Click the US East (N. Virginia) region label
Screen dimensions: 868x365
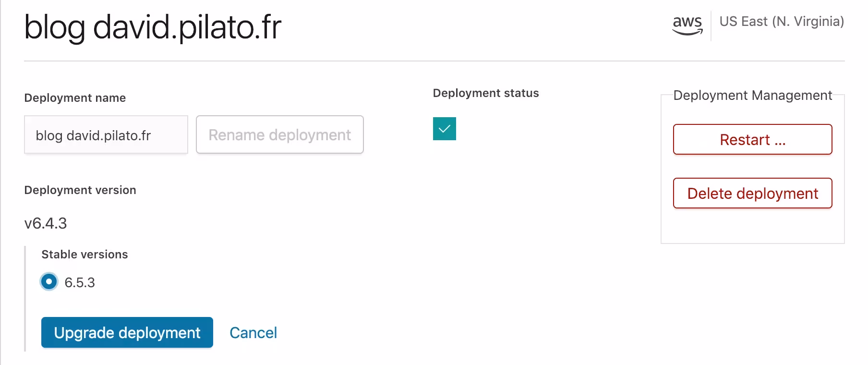point(782,21)
